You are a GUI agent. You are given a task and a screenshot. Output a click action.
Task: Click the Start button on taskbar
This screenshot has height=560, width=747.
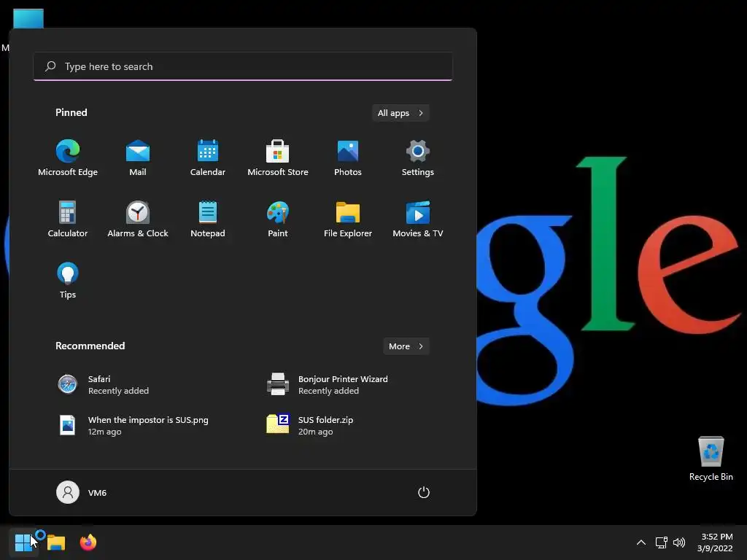click(x=23, y=542)
